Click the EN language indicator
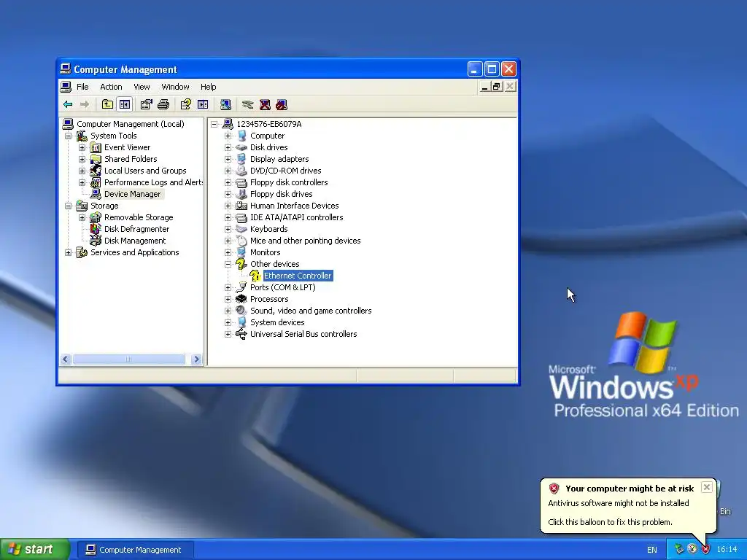Image resolution: width=747 pixels, height=560 pixels. (x=652, y=550)
